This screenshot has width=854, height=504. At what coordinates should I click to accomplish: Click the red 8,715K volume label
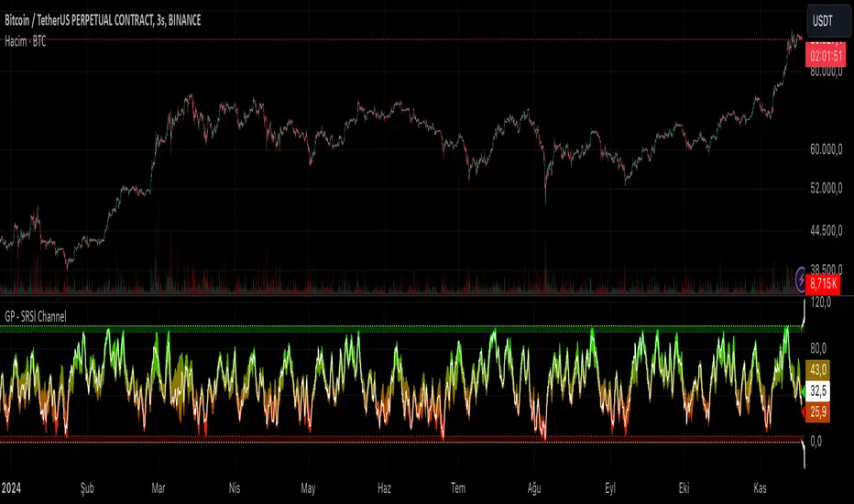pos(823,283)
